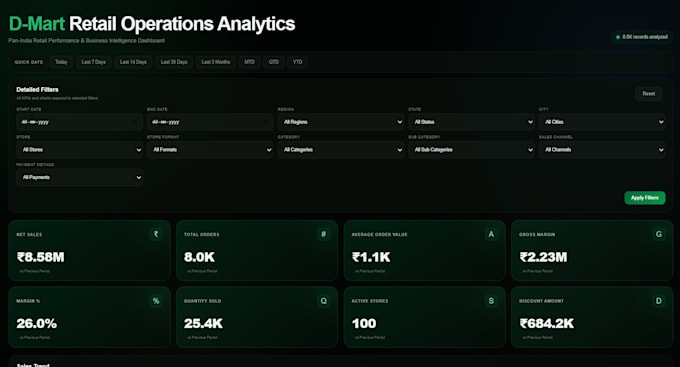Open the calendar picker in Start Date field

[x=135, y=122]
